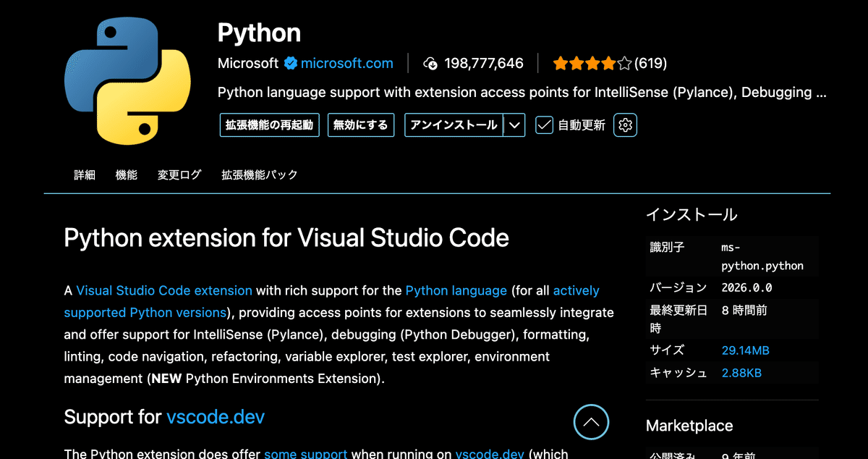Open the 変更ログ tab
This screenshot has width=868, height=459.
(x=179, y=174)
